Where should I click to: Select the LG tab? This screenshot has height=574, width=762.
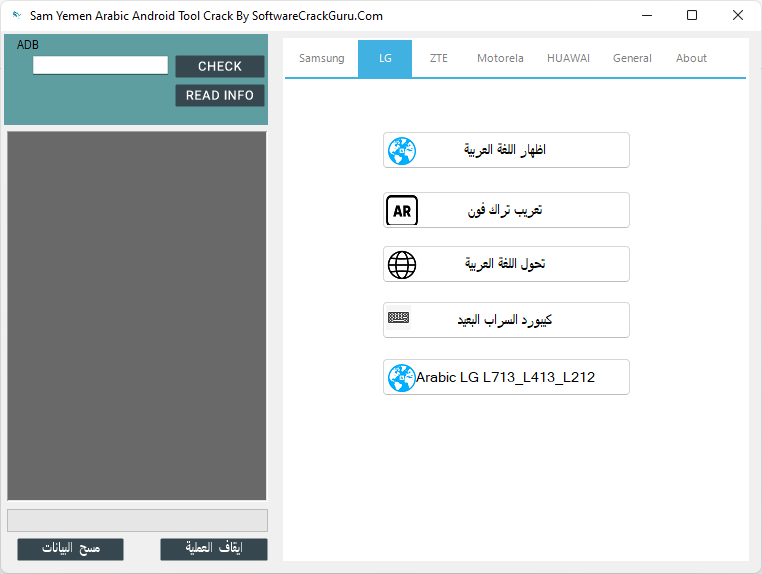point(385,58)
